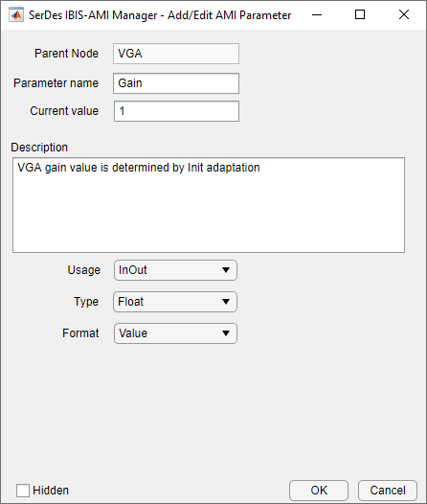Enable the Hidden checkbox

pos(23,491)
